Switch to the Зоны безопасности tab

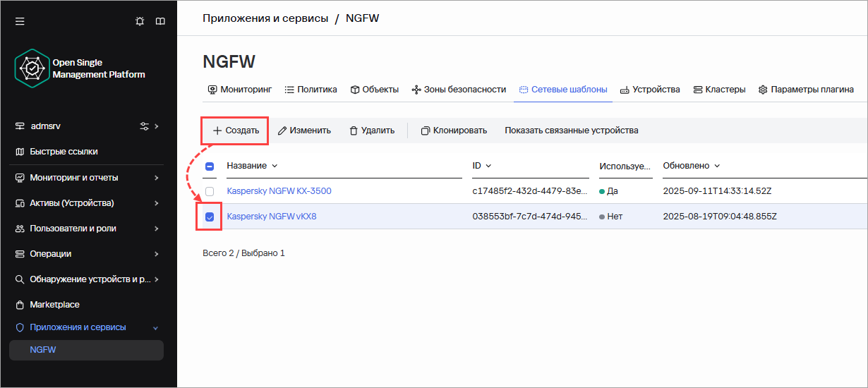459,90
